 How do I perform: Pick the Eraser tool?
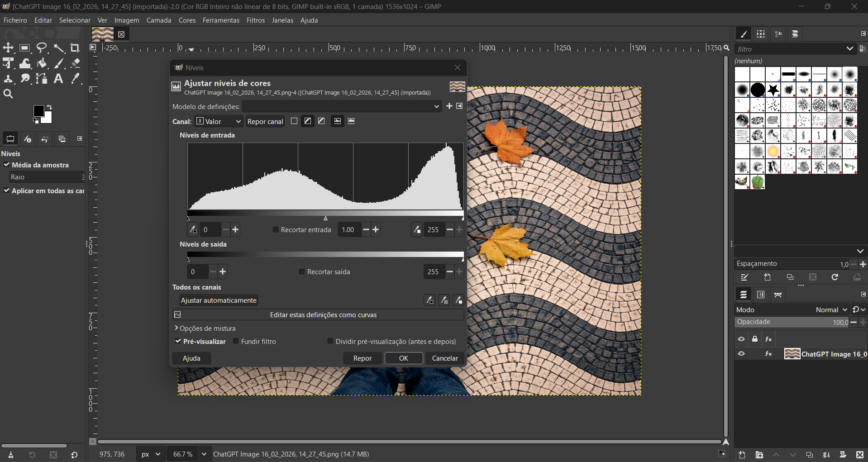pos(76,63)
